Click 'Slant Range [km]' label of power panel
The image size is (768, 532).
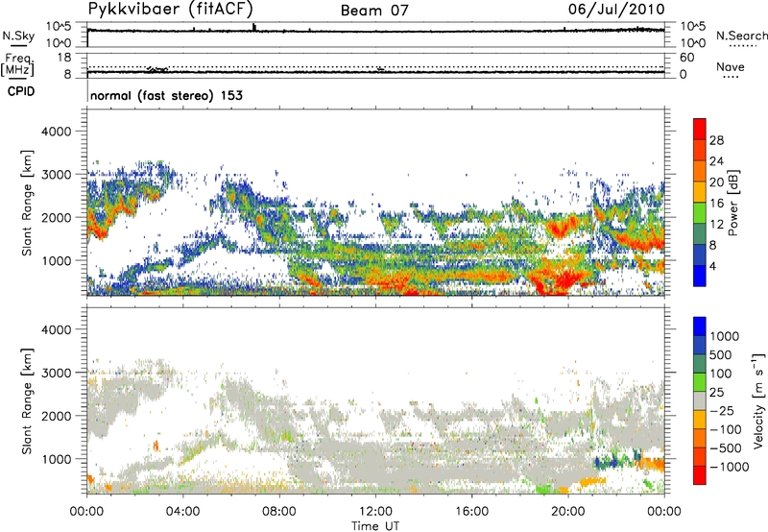click(27, 203)
